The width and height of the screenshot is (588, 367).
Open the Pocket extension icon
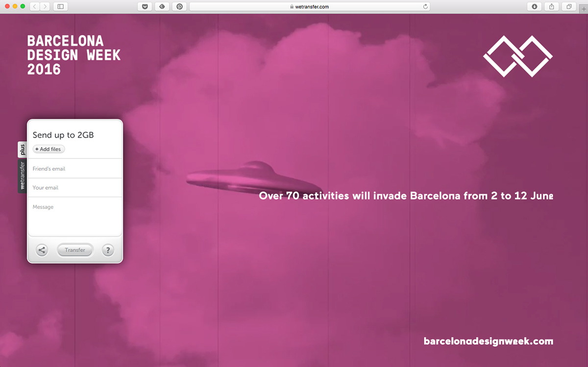tap(145, 6)
